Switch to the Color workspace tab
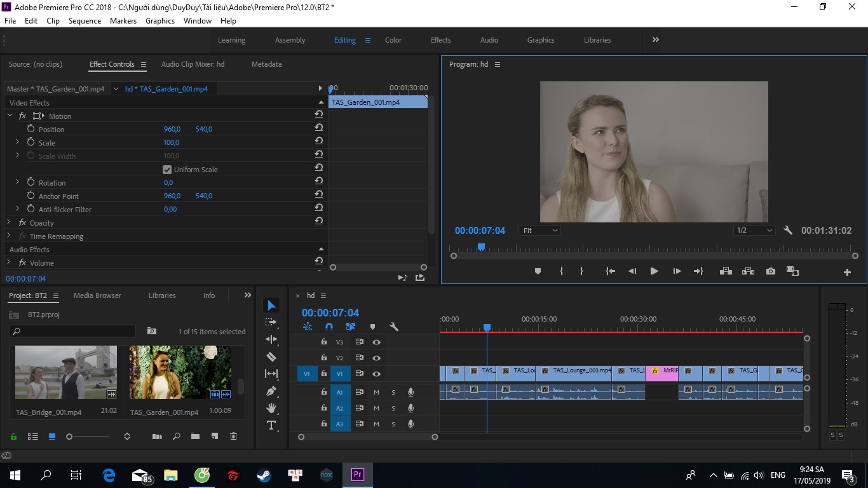The width and height of the screenshot is (868, 488). 393,40
